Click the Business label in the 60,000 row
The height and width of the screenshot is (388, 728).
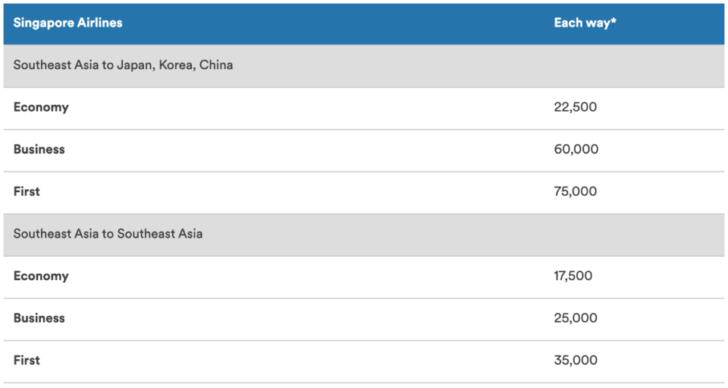[x=39, y=149]
